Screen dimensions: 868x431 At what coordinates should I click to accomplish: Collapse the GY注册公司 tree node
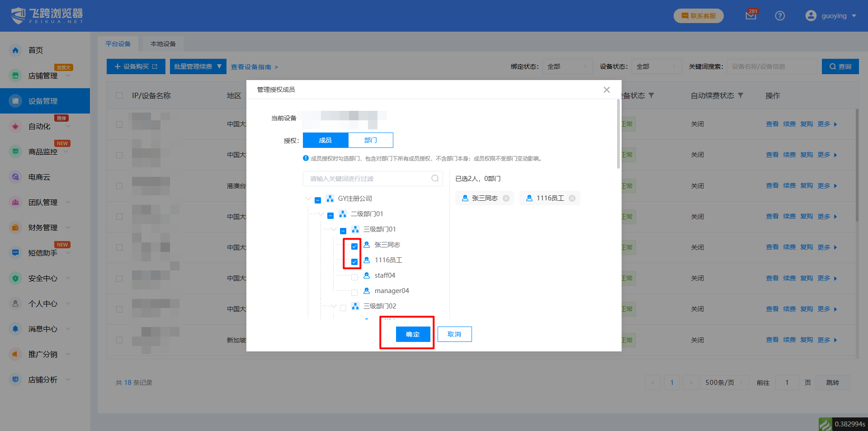(308, 199)
